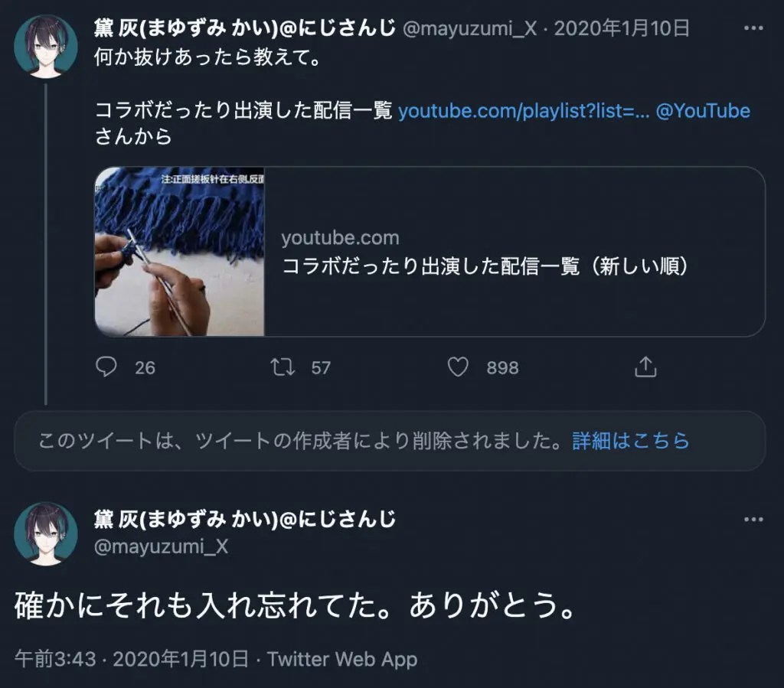This screenshot has width=784, height=688.
Task: Open the bottom tweet's profile avatar
Action: coord(45,533)
